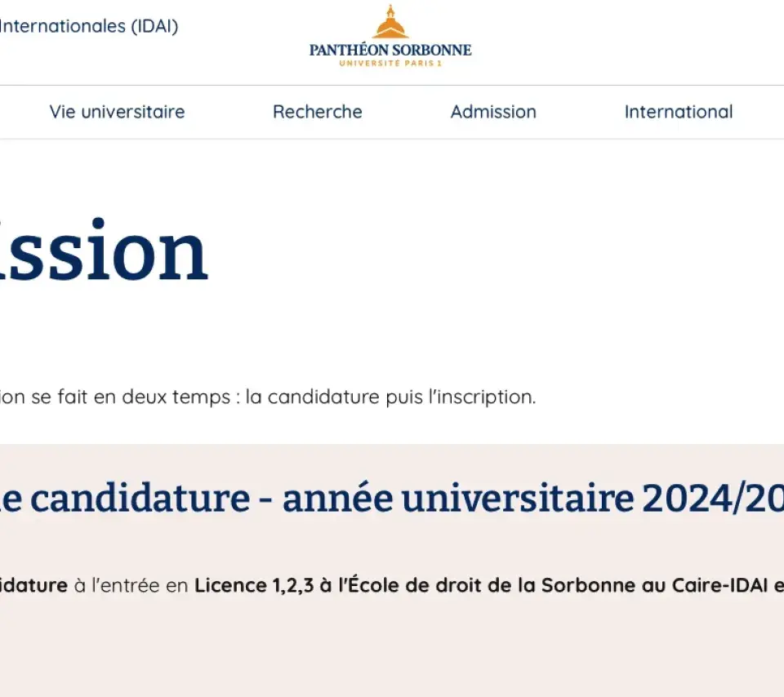Open the International menu item
This screenshot has width=784, height=697.
coord(679,112)
